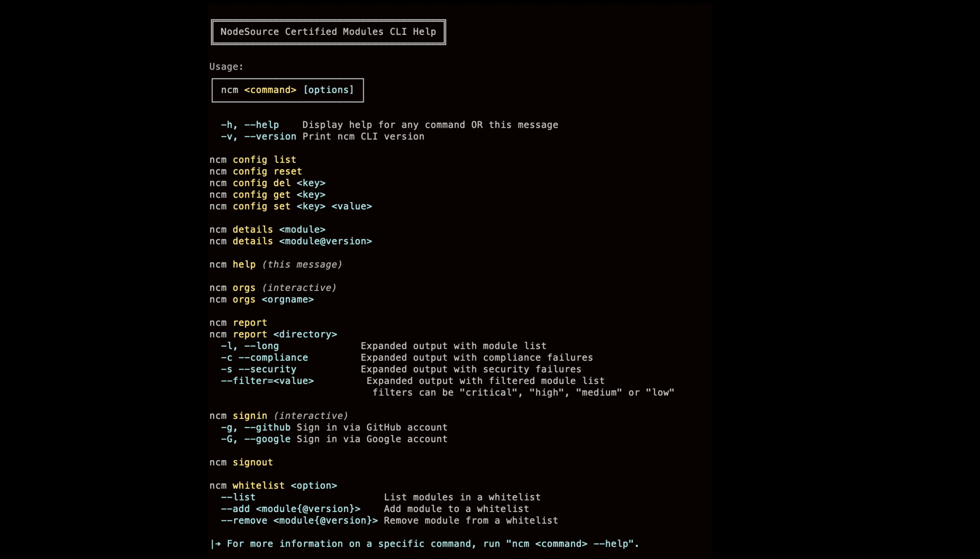This screenshot has height=559, width=980.
Task: Click 'Expanded output with compliance failures' text
Action: [x=477, y=358]
